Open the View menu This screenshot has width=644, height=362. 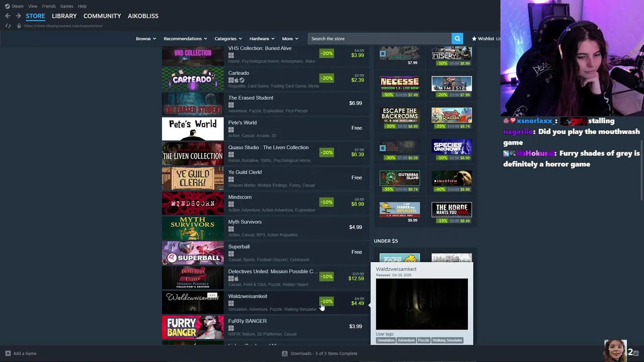(x=33, y=6)
